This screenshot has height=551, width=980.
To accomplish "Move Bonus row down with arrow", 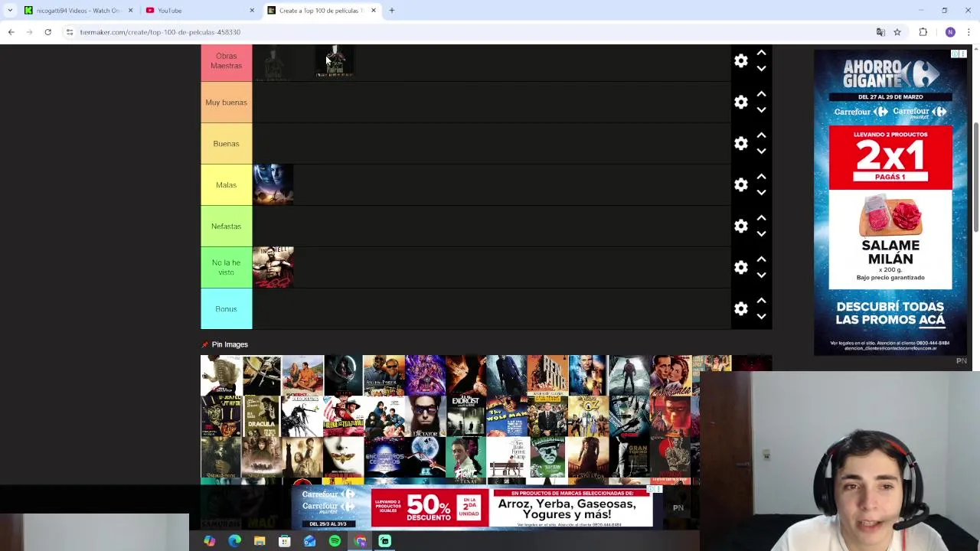I will coord(761,317).
